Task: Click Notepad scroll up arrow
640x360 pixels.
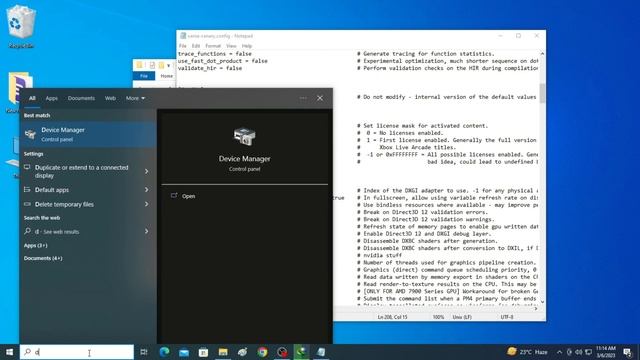Action: pos(542,53)
